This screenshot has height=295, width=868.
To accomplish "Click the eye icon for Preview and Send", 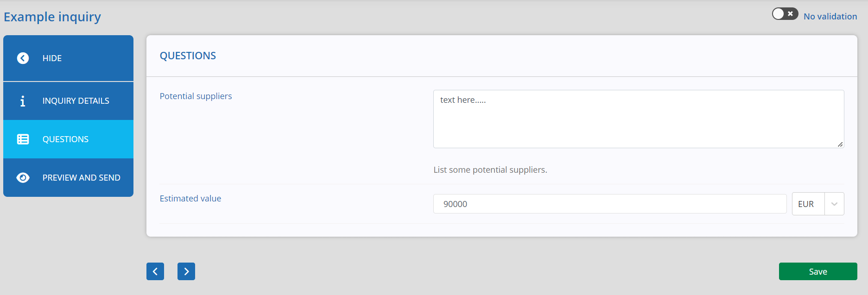I will (x=23, y=178).
